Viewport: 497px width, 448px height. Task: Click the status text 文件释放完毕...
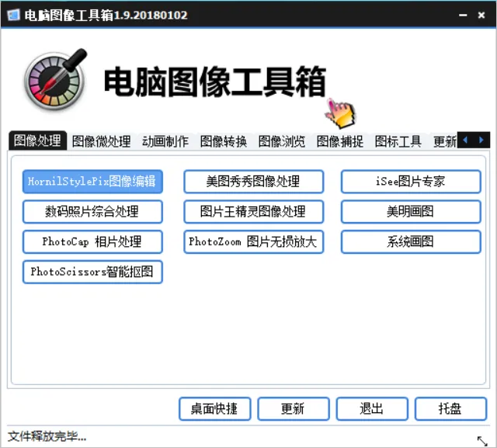point(47,436)
